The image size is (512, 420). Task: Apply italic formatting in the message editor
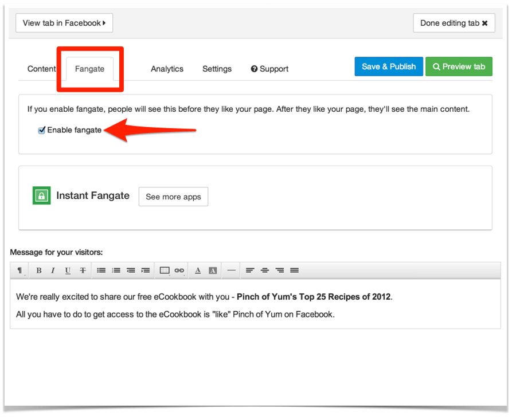click(53, 270)
